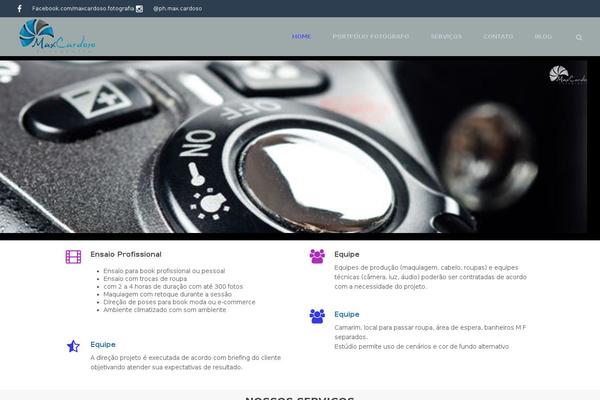This screenshot has height=400, width=600.
Task: Click the Ensaio Profissional heading
Action: [126, 254]
